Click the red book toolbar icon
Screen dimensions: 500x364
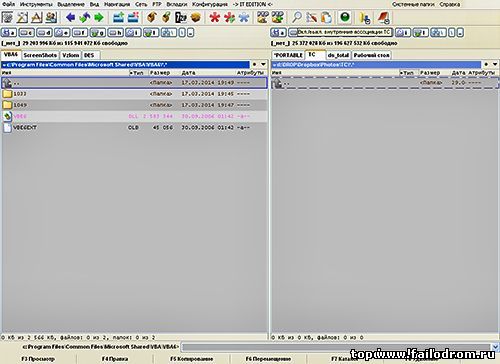click(384, 17)
